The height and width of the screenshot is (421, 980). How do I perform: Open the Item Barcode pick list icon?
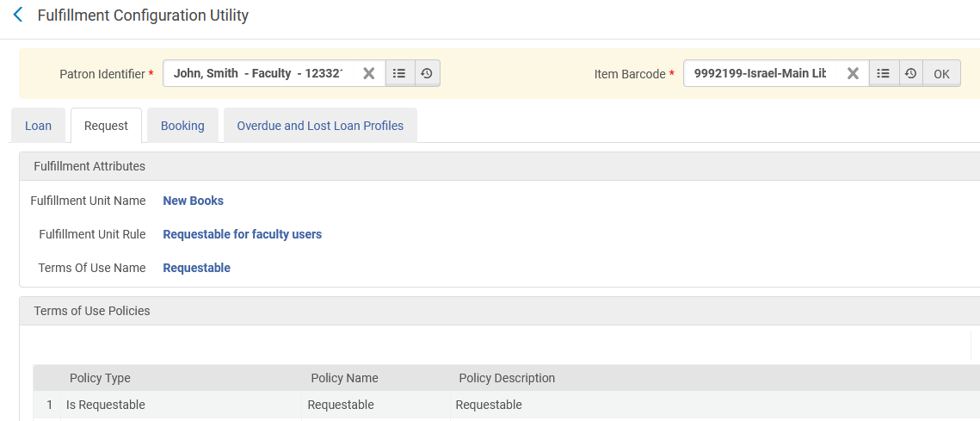pos(883,74)
